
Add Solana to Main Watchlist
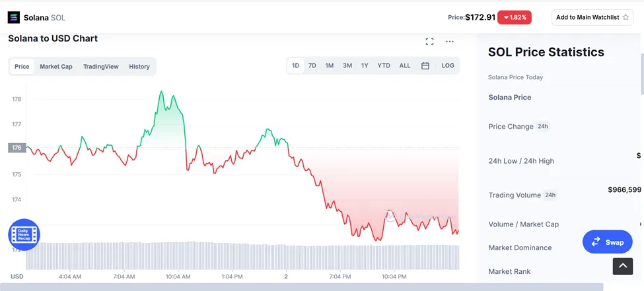pyautogui.click(x=592, y=17)
